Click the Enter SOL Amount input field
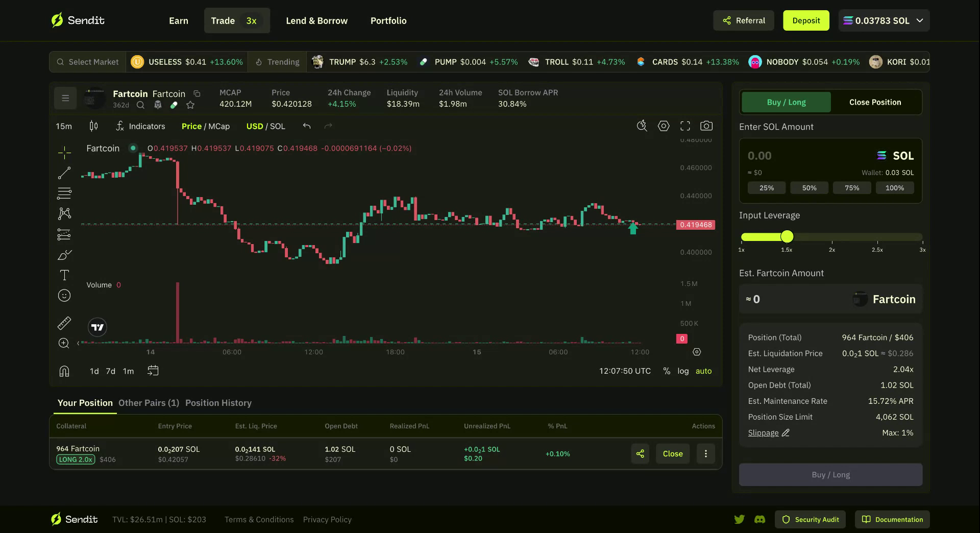This screenshot has height=533, width=980. pyautogui.click(x=796, y=156)
